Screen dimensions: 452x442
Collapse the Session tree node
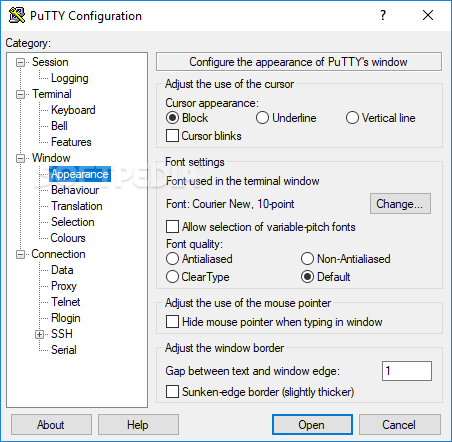21,63
